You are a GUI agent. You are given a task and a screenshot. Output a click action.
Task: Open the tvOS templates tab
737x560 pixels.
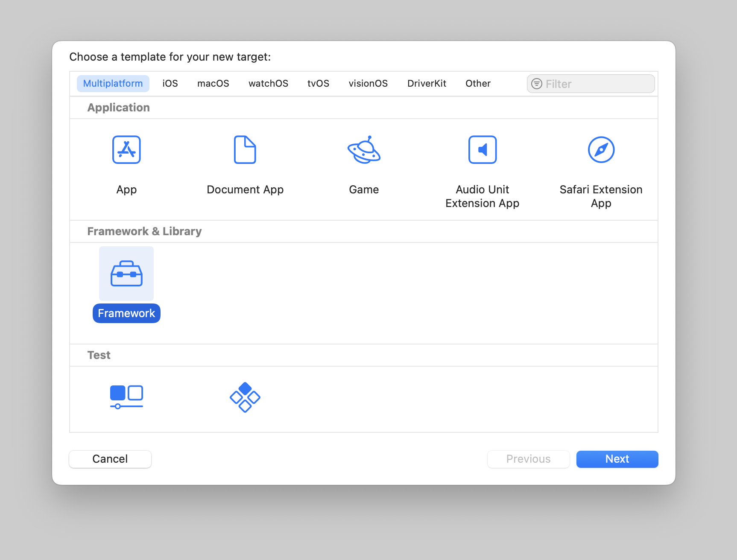(318, 83)
